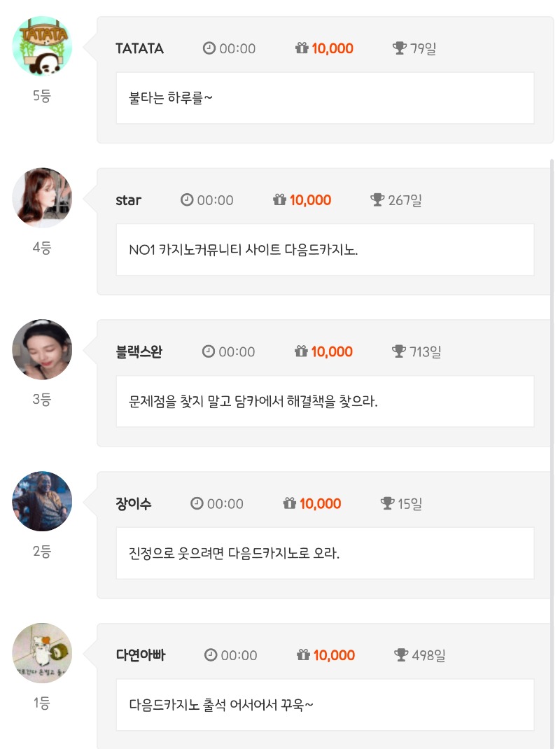Click the trophy icon next to 713일
560x749 pixels.
399,351
